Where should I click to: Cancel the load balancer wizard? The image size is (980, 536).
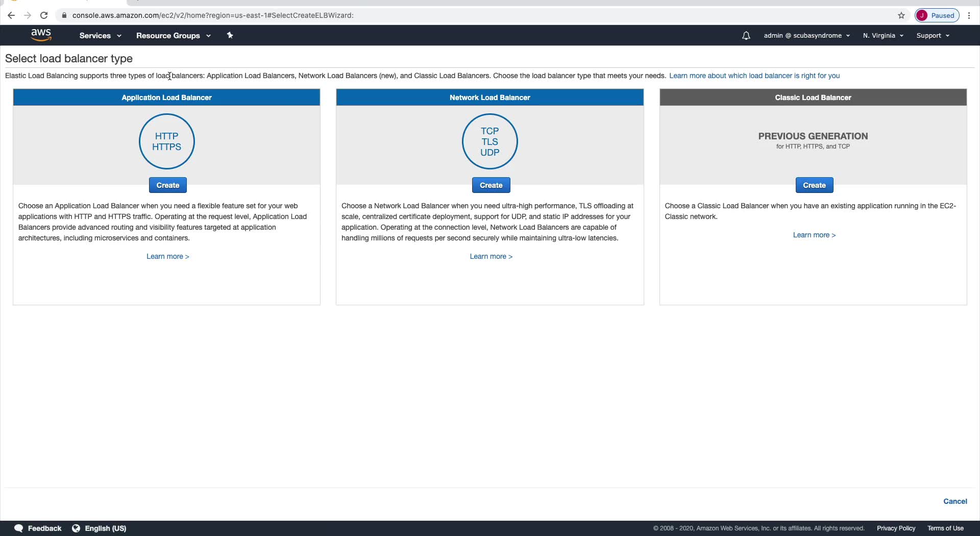955,501
